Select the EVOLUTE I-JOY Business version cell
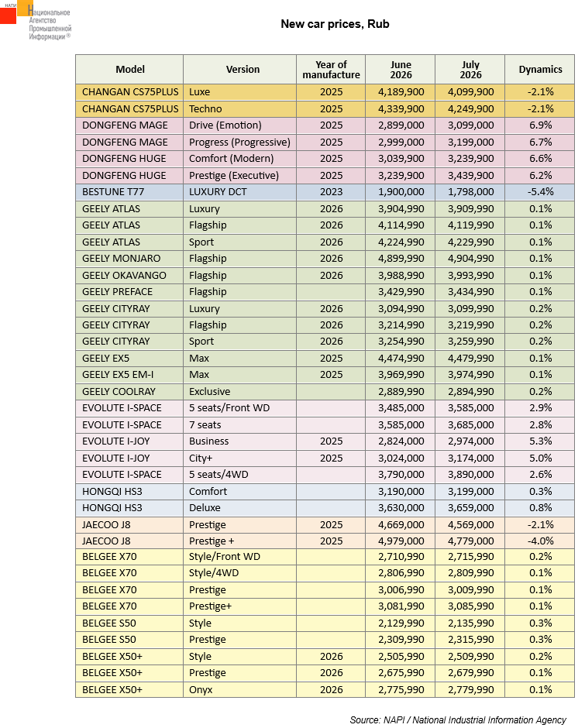Image resolution: width=585 pixels, height=728 pixels. click(x=239, y=441)
